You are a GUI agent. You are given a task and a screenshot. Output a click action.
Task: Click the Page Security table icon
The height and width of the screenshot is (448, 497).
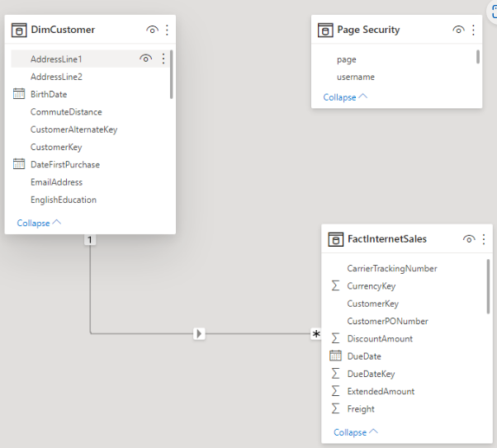325,30
